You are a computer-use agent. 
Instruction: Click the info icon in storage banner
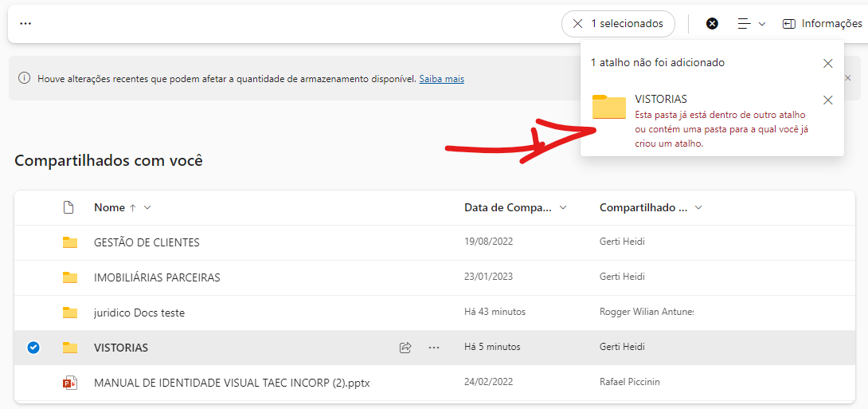(x=24, y=78)
